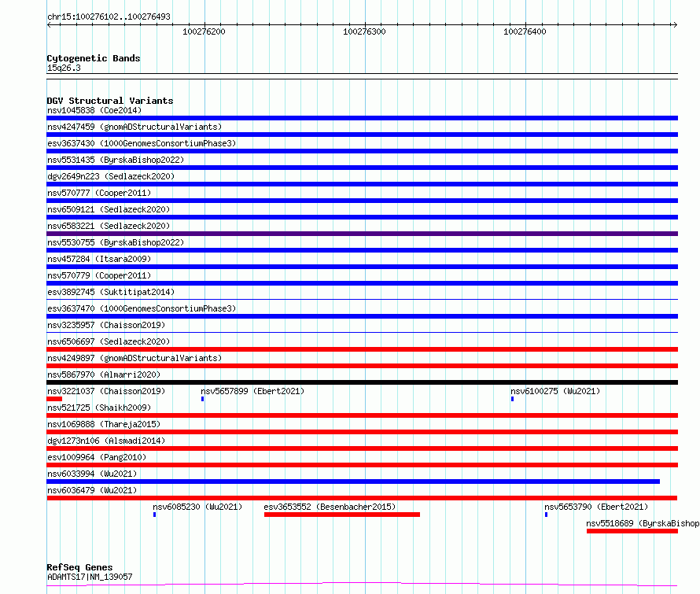
Task: Open nsv5518689 (ByrskaBishop) variant label
Action: [x=643, y=523]
